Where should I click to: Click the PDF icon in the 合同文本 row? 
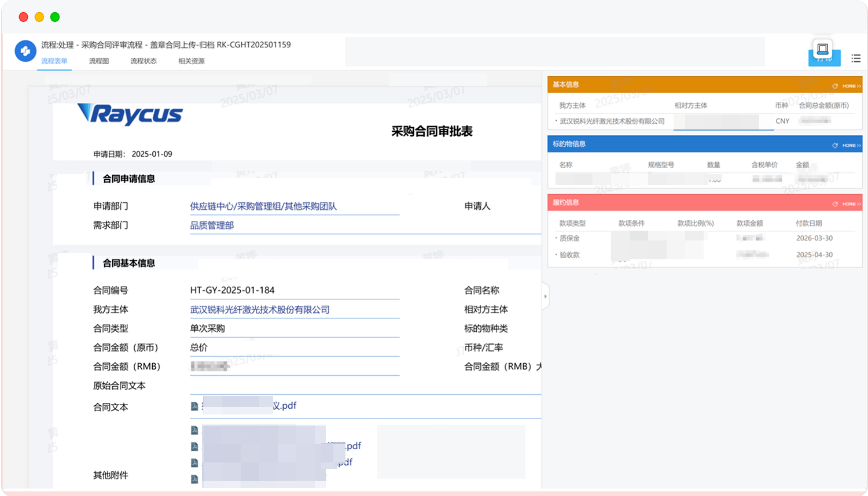tap(194, 406)
